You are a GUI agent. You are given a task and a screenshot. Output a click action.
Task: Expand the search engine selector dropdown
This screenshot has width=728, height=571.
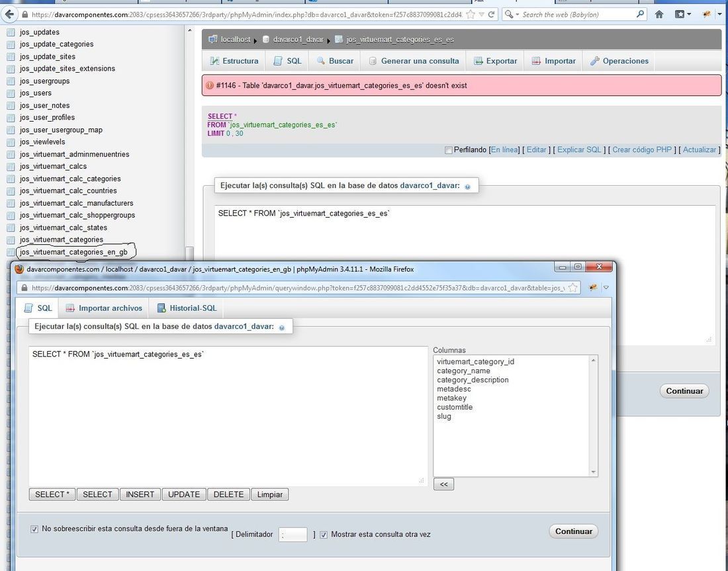click(x=512, y=15)
